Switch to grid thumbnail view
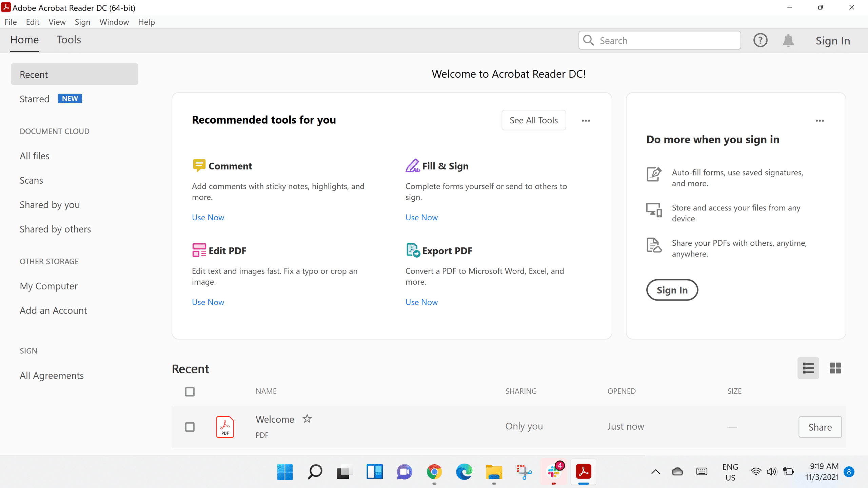This screenshot has width=868, height=488. (x=835, y=368)
